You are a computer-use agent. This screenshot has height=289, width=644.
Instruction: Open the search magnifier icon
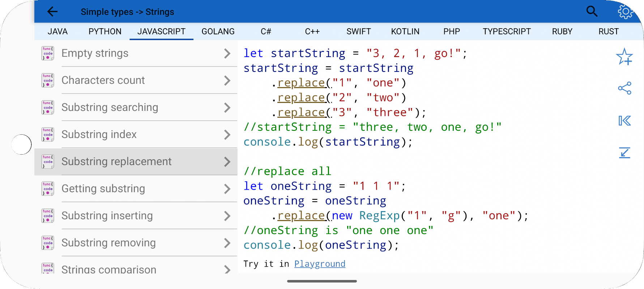pos(592,12)
